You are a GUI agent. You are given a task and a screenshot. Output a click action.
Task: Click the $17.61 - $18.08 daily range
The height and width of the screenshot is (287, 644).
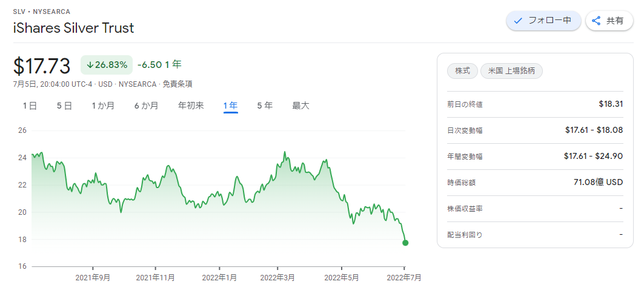point(594,130)
